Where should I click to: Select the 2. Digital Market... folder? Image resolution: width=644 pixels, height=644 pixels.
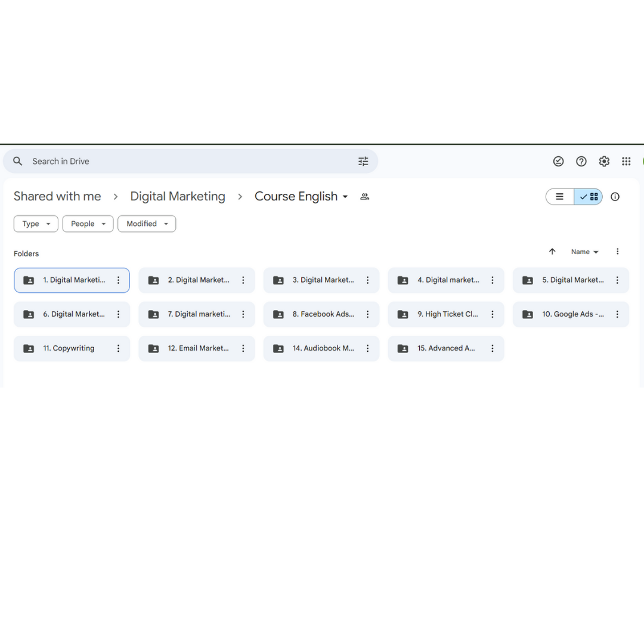[197, 280]
